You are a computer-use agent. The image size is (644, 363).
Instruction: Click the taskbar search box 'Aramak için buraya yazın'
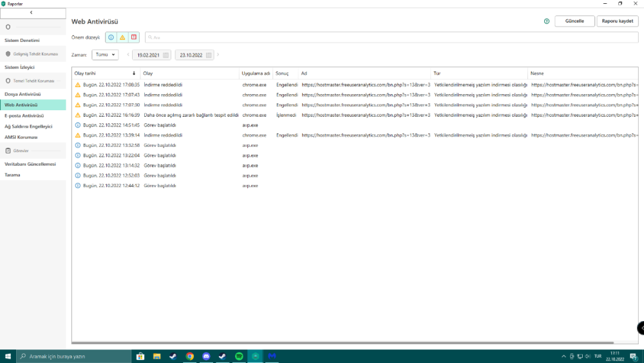74,357
